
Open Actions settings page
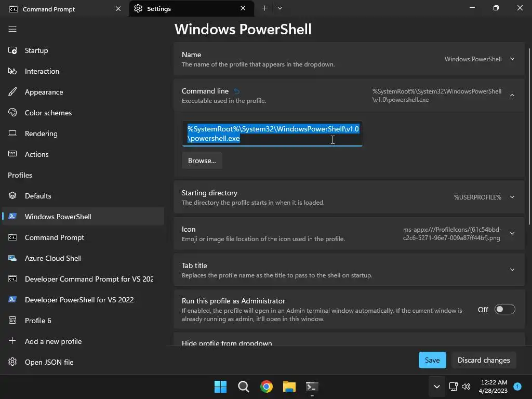(x=83, y=154)
